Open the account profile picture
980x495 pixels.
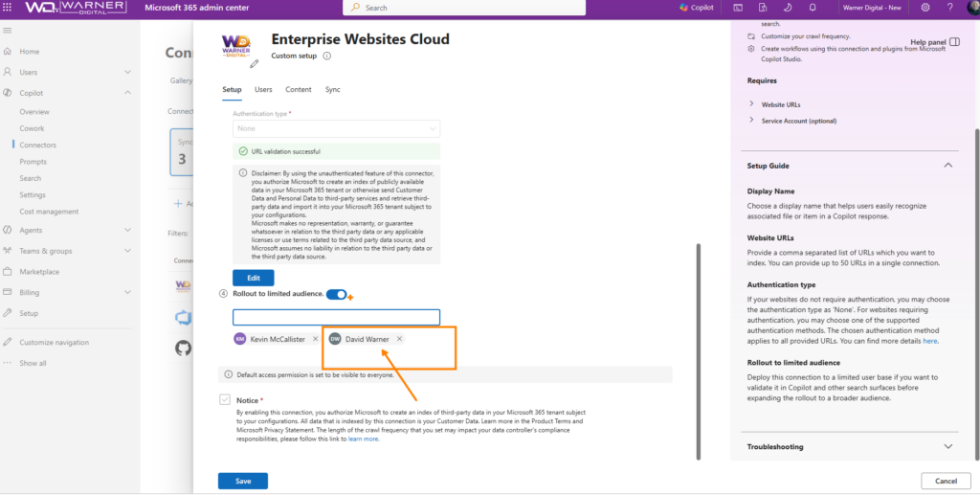pyautogui.click(x=973, y=7)
